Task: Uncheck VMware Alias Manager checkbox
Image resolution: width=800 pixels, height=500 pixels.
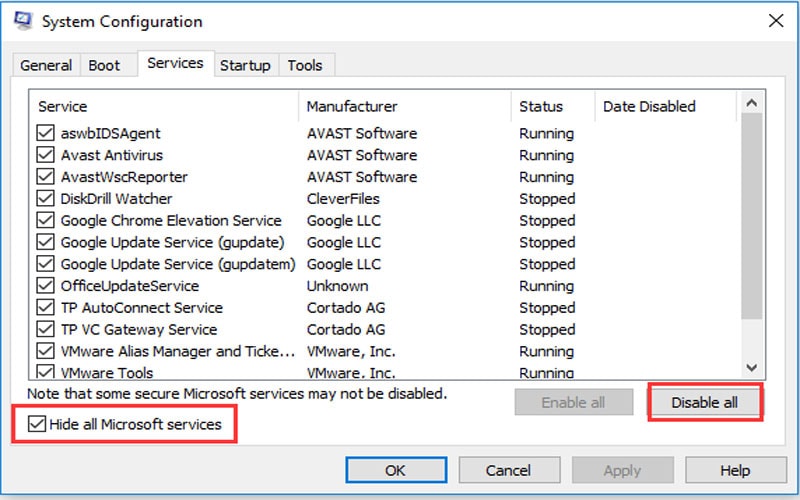Action: (x=45, y=352)
